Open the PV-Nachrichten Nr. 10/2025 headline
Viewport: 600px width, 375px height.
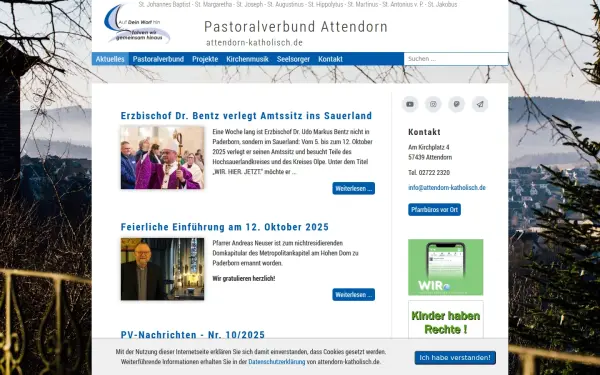click(193, 335)
